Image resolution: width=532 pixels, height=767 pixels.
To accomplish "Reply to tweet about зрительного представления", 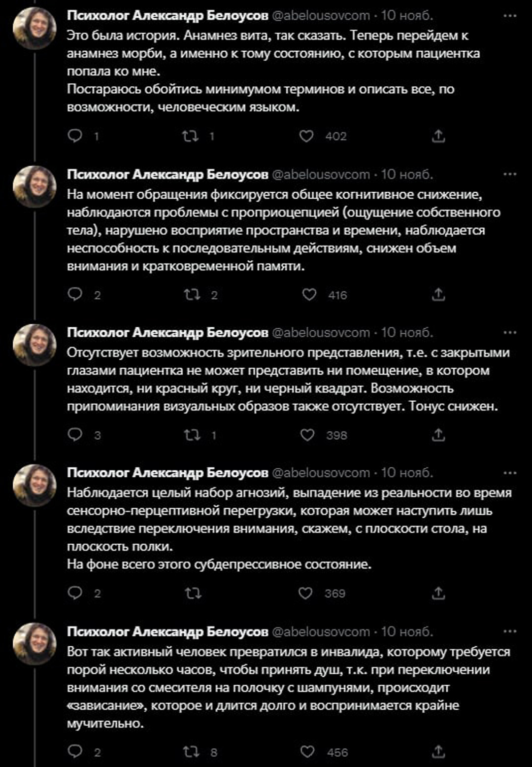I will 75,435.
